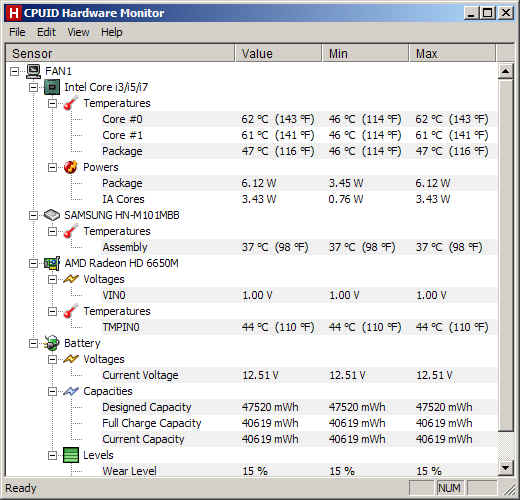Open the View menu
Screen dimensions: 520x500
pos(78,32)
